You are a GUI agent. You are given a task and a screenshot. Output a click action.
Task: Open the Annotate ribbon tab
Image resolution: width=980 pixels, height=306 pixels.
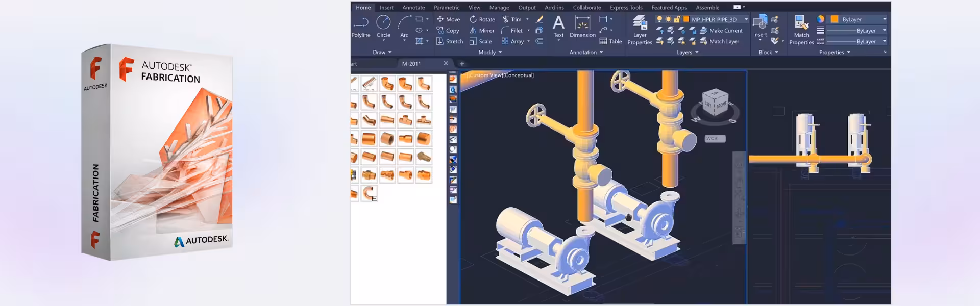[413, 7]
